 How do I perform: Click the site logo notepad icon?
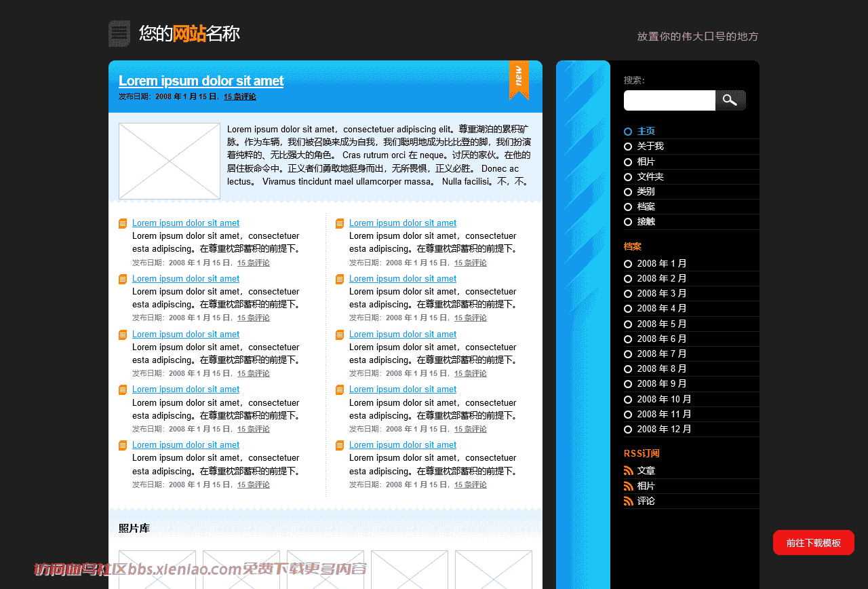point(119,34)
